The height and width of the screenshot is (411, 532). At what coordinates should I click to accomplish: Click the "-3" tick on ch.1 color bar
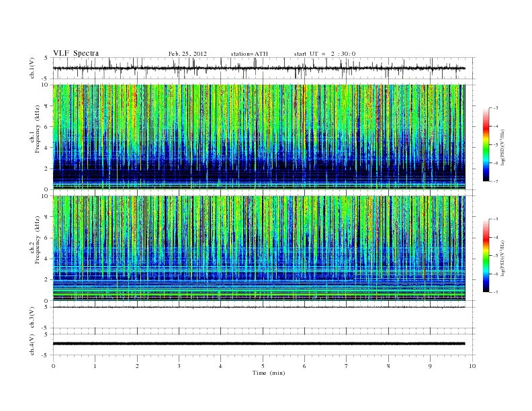495,108
